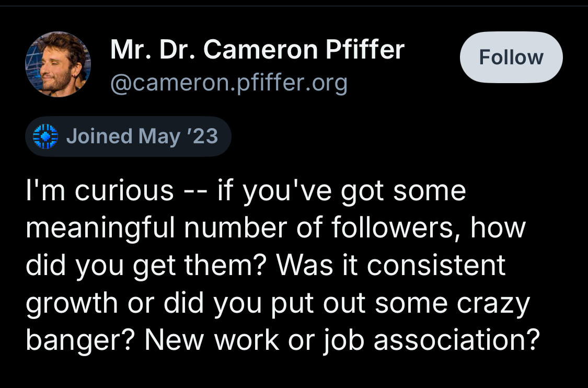Image resolution: width=588 pixels, height=388 pixels.
Task: Click the blue pixelated icon in the joined badge
Action: [x=45, y=136]
